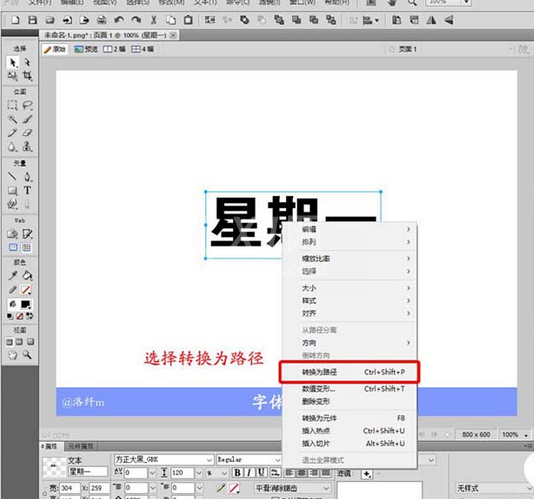Image resolution: width=534 pixels, height=499 pixels.
Task: Switch to 2-Up view
Action: pyautogui.click(x=114, y=49)
